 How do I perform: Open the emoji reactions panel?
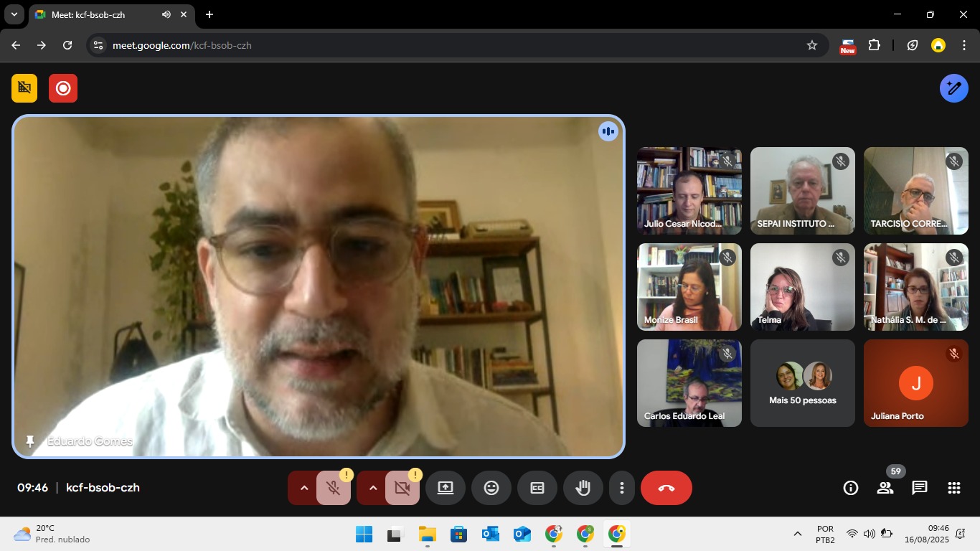pos(491,488)
